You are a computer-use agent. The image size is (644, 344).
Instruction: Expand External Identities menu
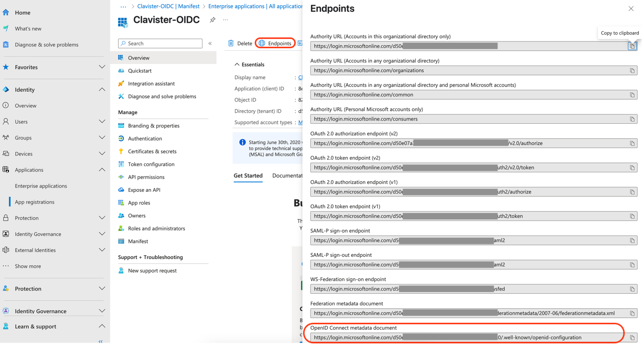(102, 250)
